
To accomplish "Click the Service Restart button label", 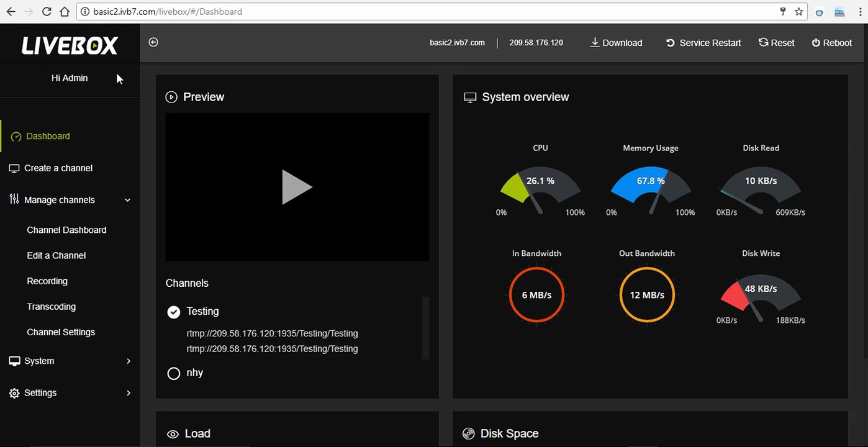I will (710, 43).
